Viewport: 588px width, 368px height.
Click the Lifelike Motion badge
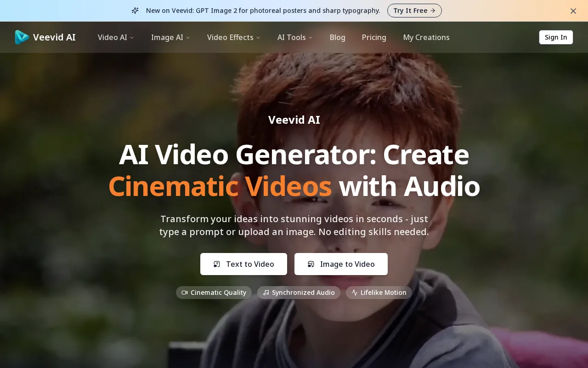[x=379, y=293]
